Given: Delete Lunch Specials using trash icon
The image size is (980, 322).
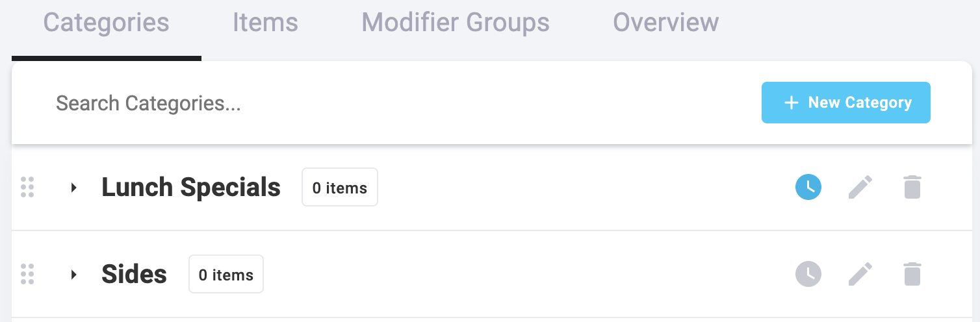Looking at the screenshot, I should 912,188.
